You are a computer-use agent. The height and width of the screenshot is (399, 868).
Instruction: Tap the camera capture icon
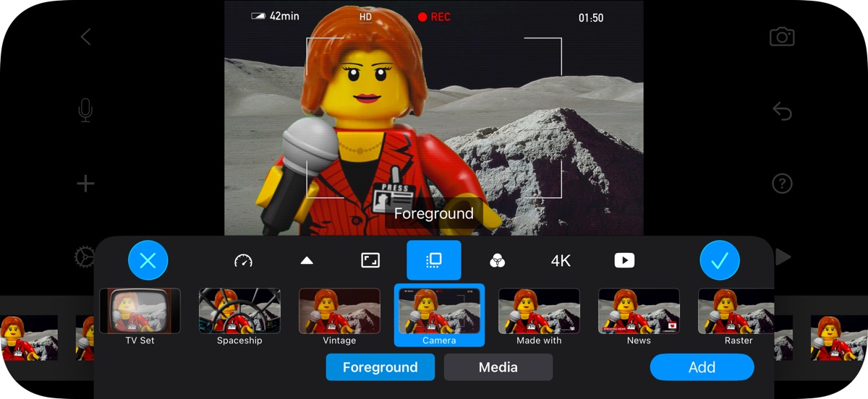coord(781,37)
